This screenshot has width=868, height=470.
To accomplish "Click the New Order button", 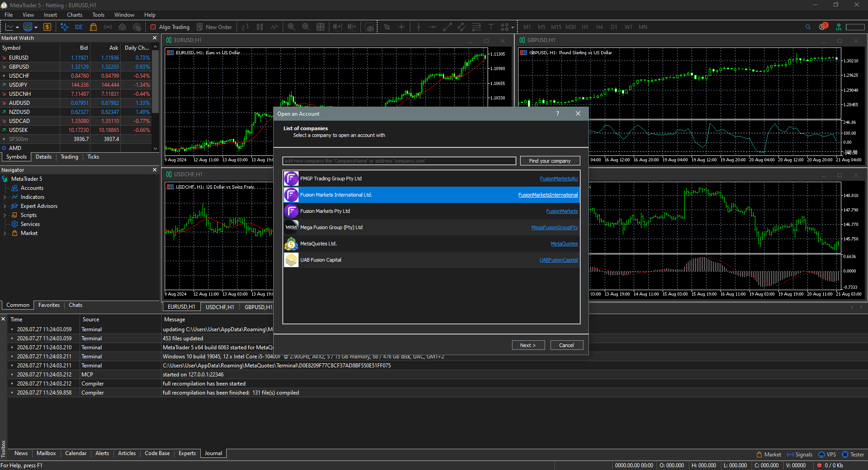I will click(214, 27).
